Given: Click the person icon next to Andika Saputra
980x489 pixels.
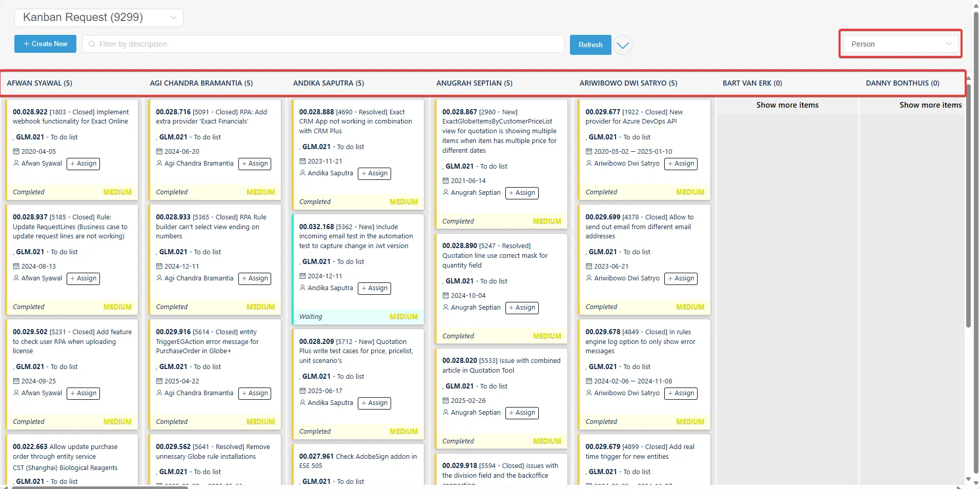Looking at the screenshot, I should (302, 173).
